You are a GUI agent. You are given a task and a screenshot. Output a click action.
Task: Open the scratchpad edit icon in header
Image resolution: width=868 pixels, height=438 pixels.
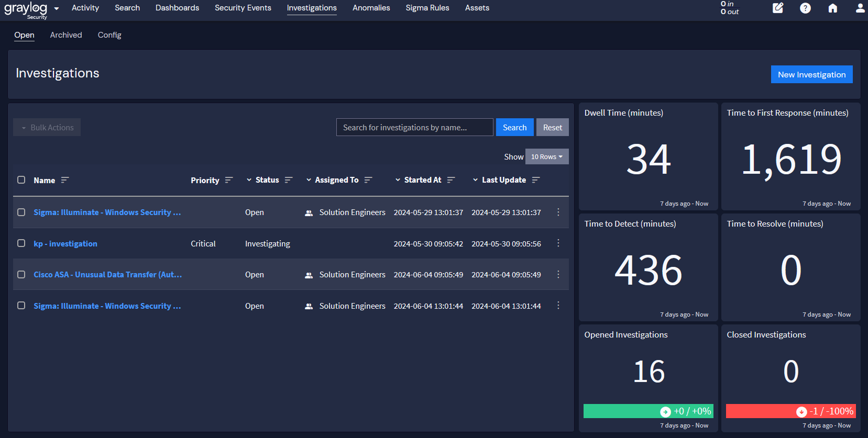778,8
